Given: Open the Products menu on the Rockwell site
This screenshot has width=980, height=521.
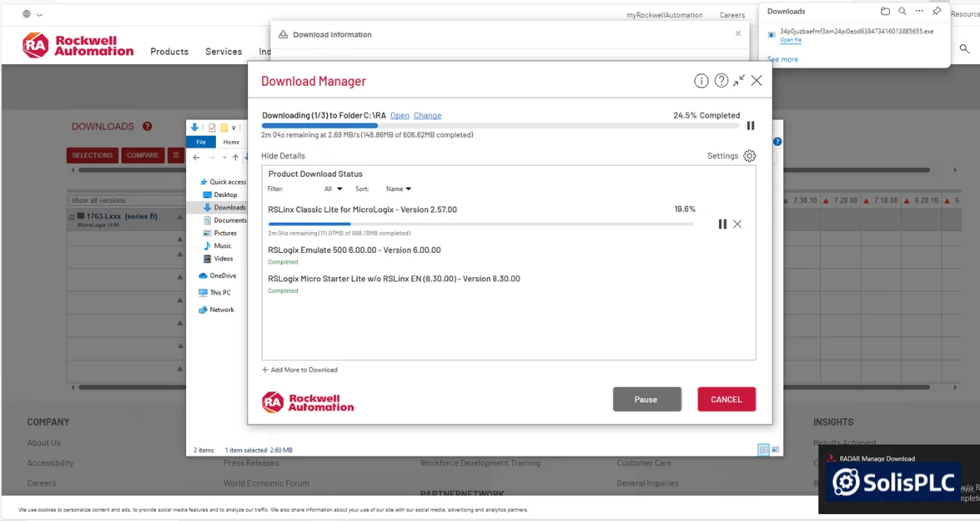Looking at the screenshot, I should (169, 51).
